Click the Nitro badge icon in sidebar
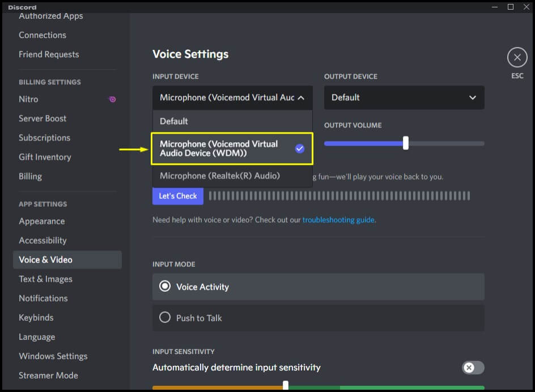Viewport: 535px width, 392px height. (x=112, y=99)
